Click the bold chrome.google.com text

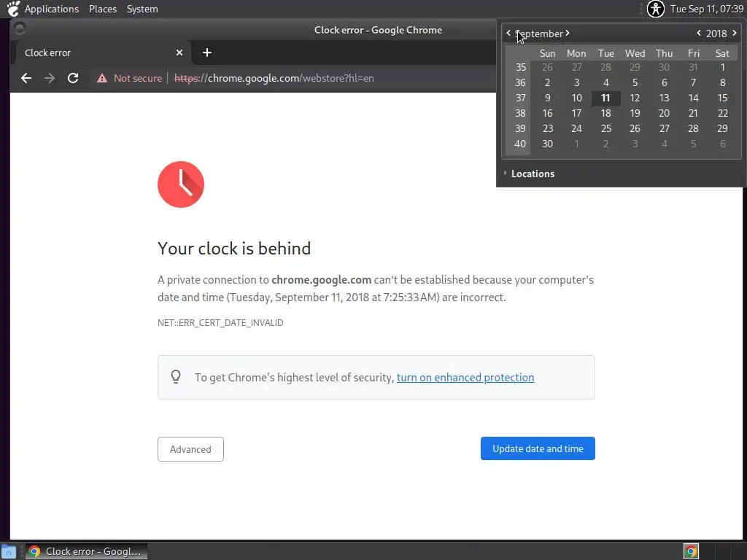click(321, 280)
